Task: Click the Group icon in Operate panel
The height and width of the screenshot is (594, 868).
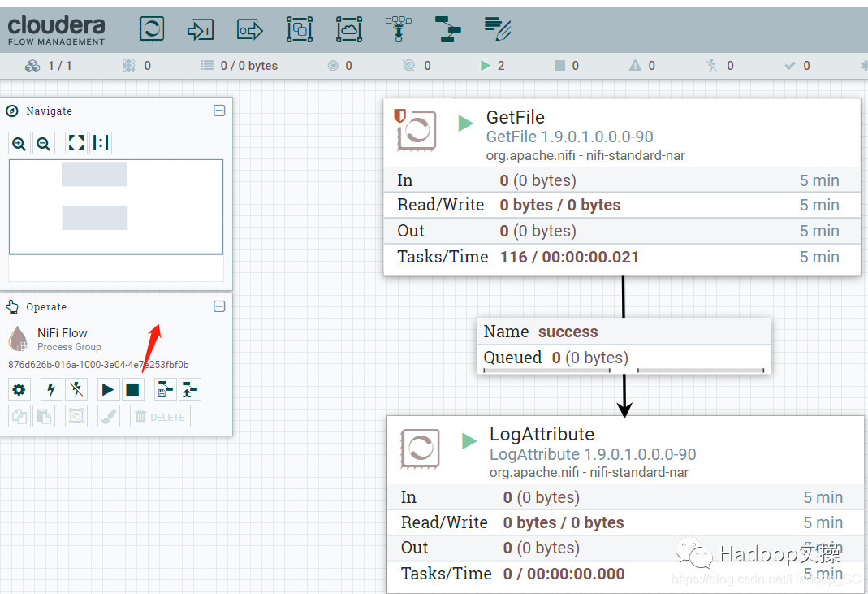Action: tap(76, 416)
